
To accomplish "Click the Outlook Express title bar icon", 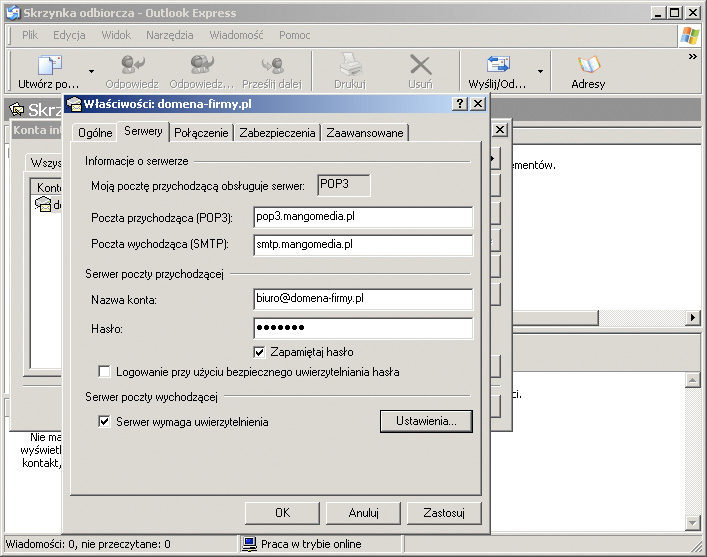I will (x=13, y=13).
